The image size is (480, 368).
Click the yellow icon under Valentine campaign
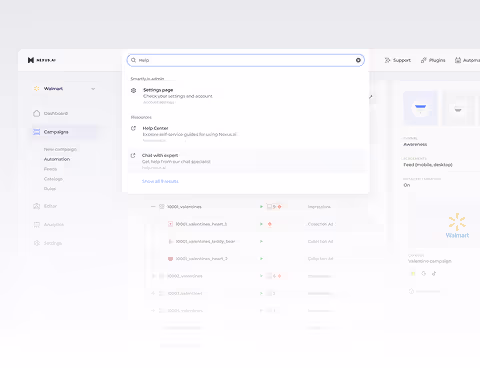pos(413,273)
